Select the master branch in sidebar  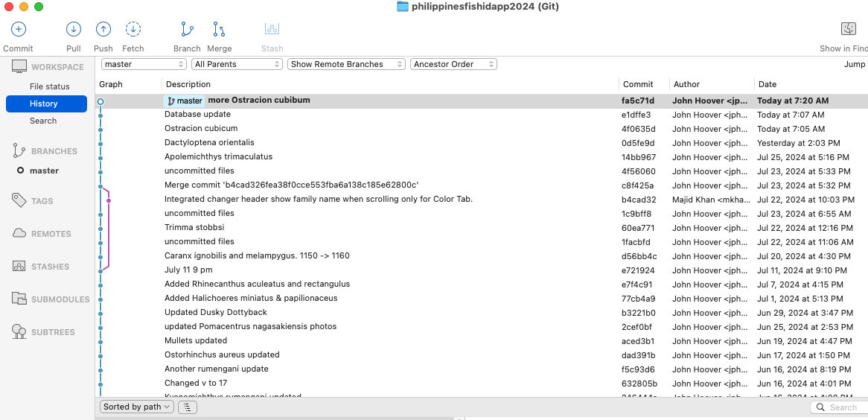pos(44,171)
